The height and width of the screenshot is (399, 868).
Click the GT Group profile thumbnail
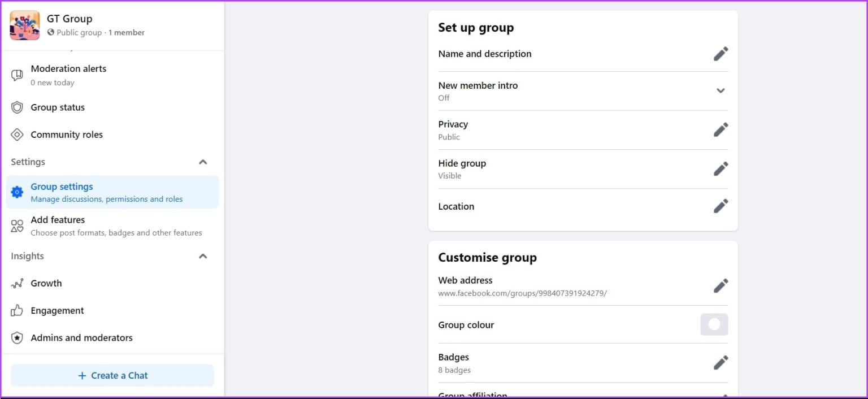[x=24, y=25]
